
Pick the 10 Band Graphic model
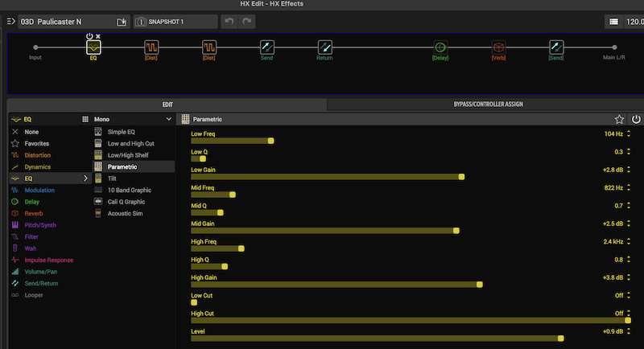[x=130, y=190]
